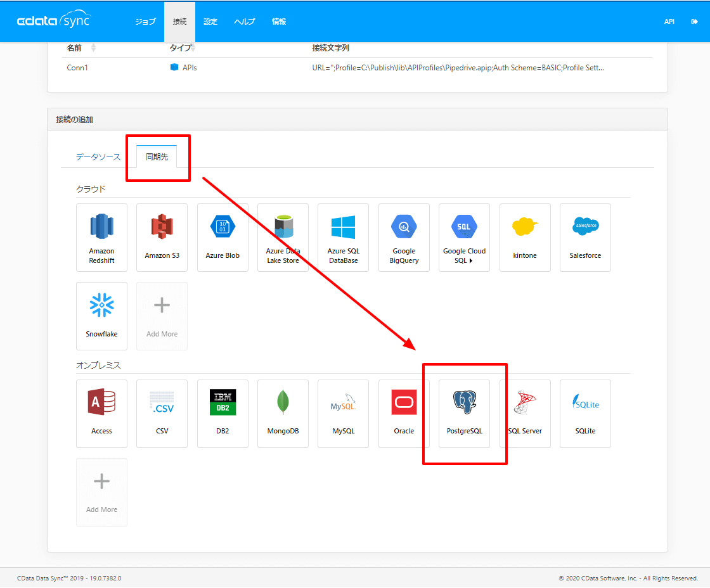Open the 設定 menu
Image resolution: width=710 pixels, height=588 pixels.
pos(210,22)
